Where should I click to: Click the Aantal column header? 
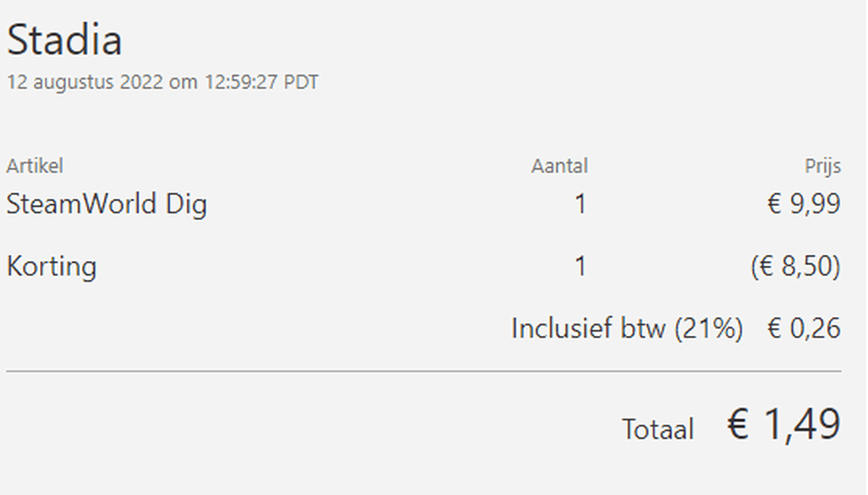[559, 166]
